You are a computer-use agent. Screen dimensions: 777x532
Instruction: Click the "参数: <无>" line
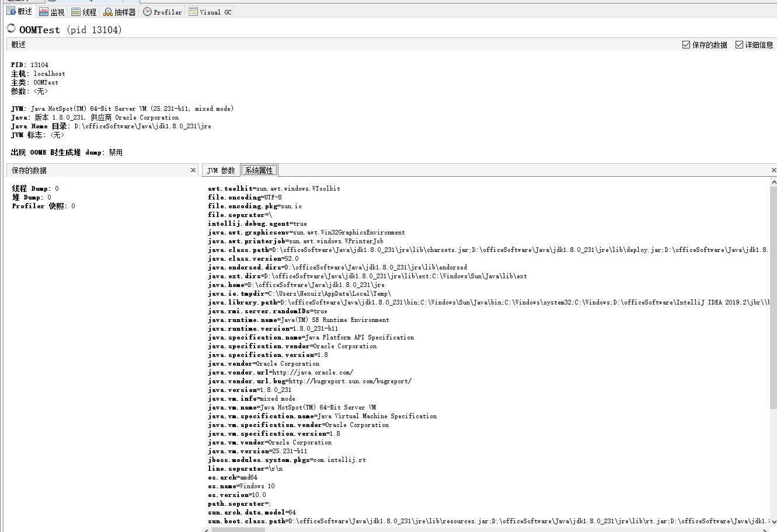click(x=29, y=91)
